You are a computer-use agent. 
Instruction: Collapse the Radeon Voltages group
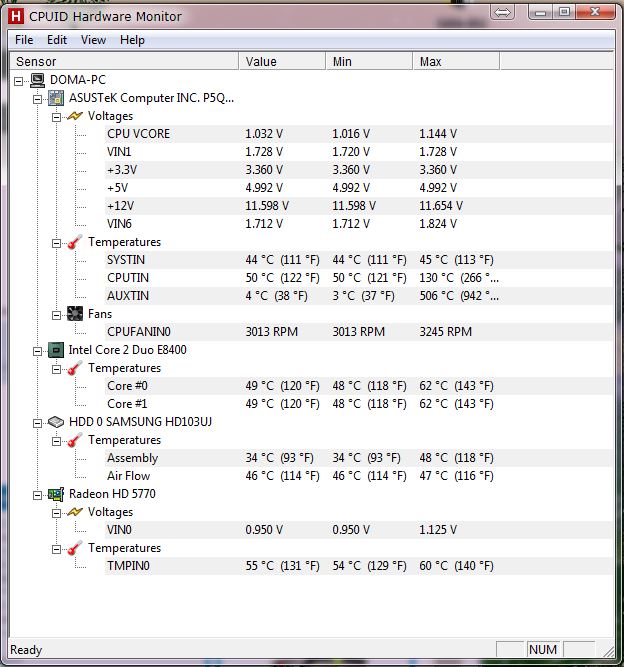(56, 513)
